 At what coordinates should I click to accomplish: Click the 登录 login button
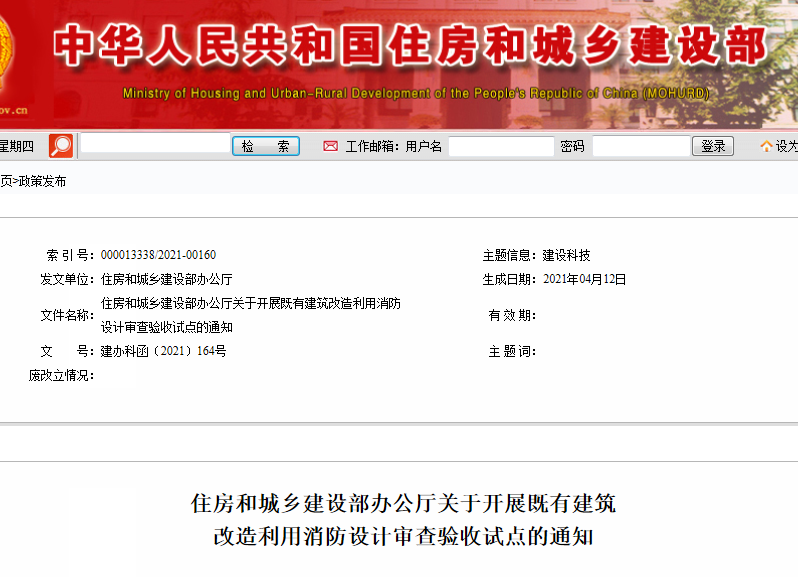point(712,146)
